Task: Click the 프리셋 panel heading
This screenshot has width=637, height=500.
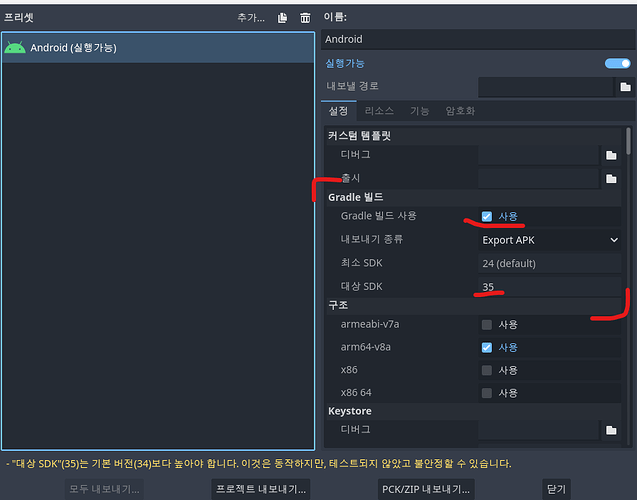Action: point(19,17)
